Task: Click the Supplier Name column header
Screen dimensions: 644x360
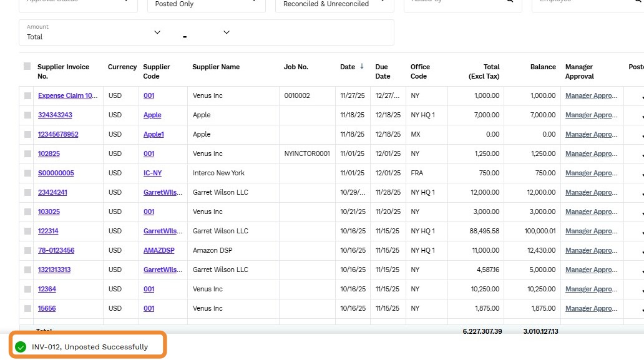Action: (216, 67)
